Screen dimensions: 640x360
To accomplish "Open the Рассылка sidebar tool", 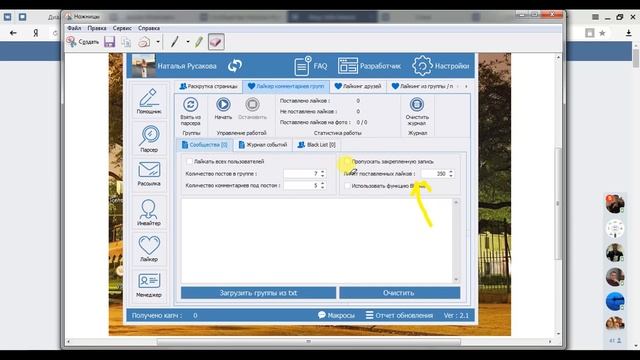I will coord(149,174).
